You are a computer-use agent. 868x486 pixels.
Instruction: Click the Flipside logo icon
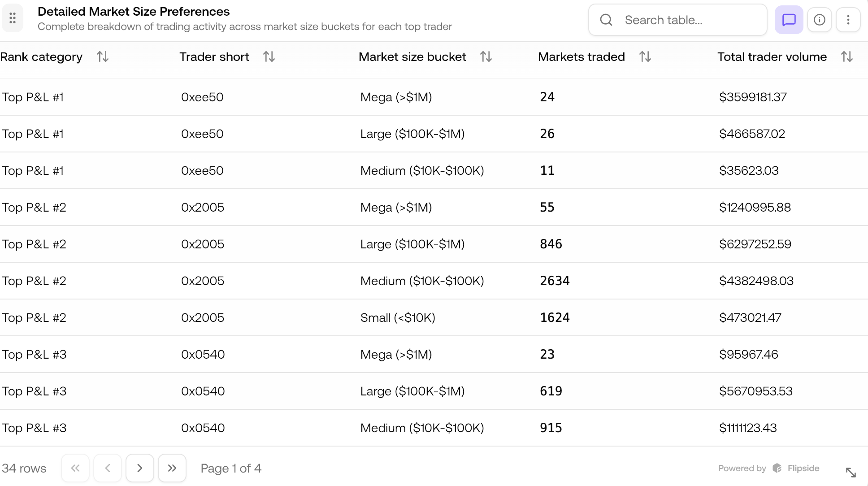tap(777, 468)
